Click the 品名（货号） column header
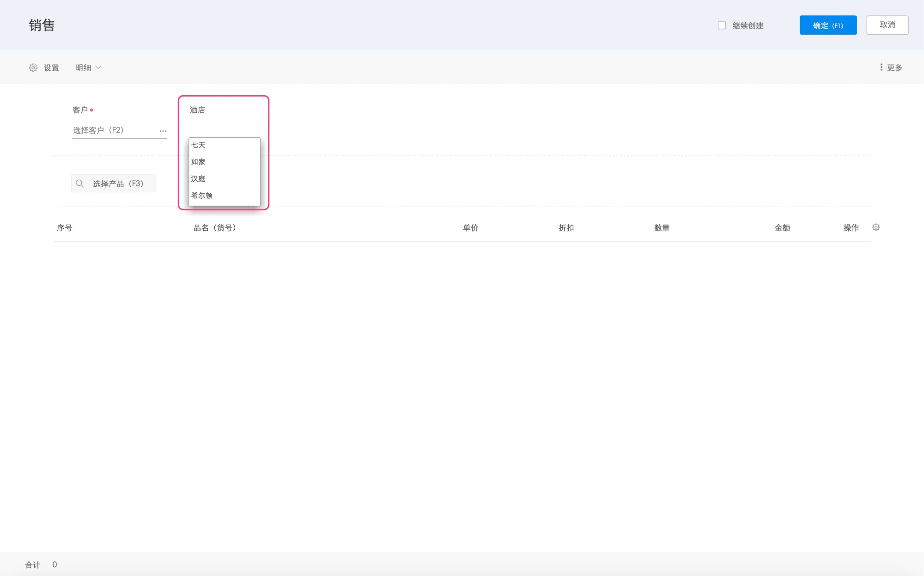 tap(215, 228)
